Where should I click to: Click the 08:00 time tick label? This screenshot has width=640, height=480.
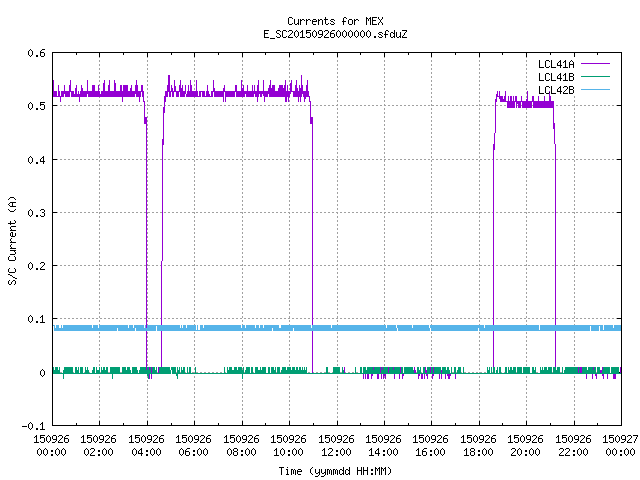[x=241, y=452]
